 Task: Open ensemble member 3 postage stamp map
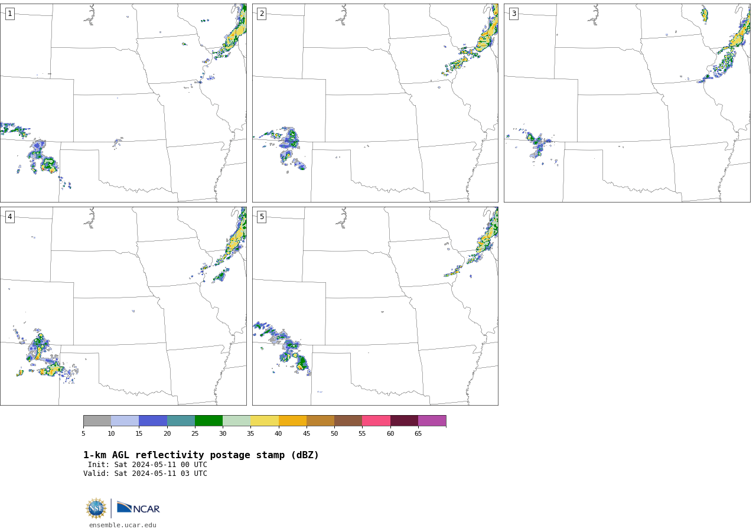click(627, 103)
